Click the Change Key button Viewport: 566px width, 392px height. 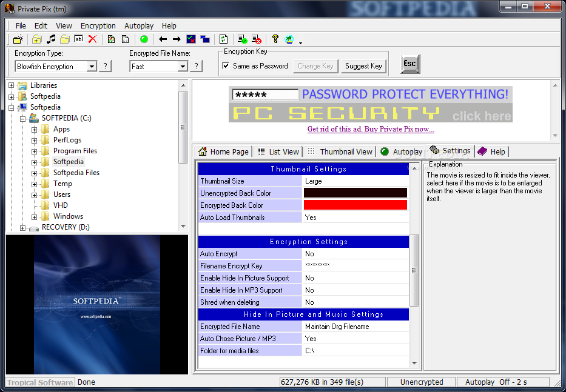[x=315, y=66]
